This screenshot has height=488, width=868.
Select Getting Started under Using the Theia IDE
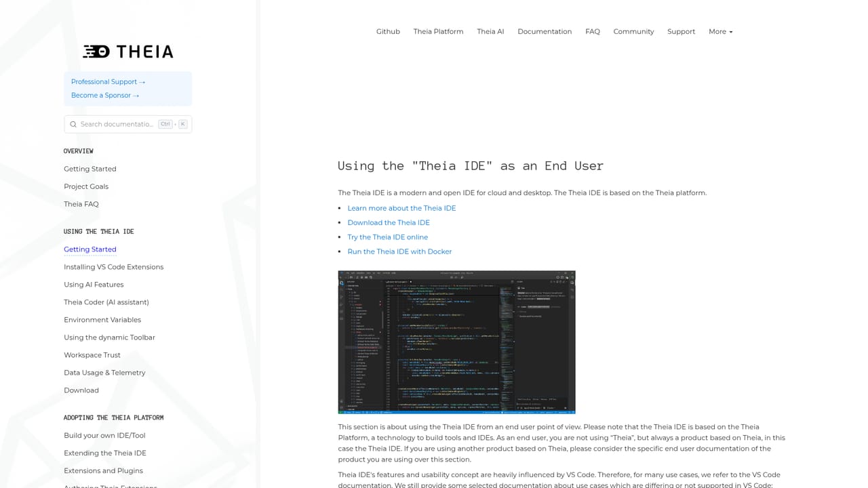[x=90, y=249]
